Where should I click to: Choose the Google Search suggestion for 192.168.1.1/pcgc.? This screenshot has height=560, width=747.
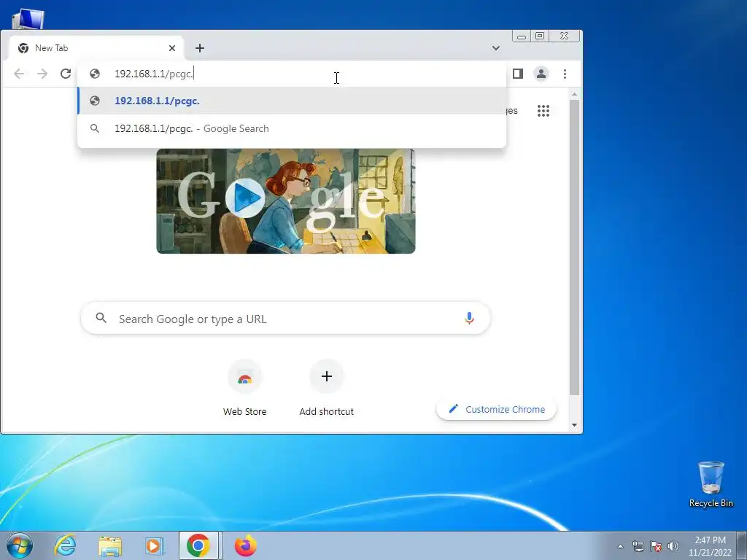(292, 128)
